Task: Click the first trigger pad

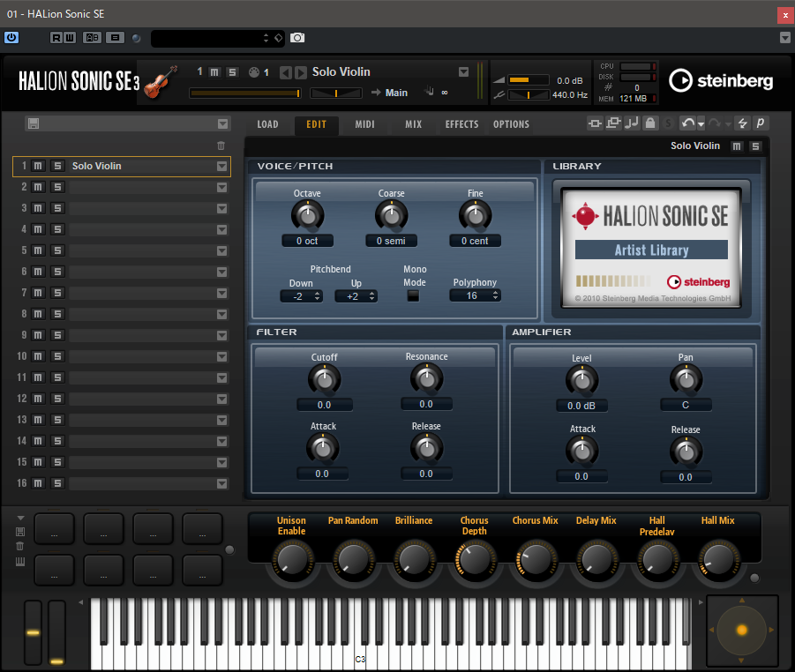Action: [54, 529]
